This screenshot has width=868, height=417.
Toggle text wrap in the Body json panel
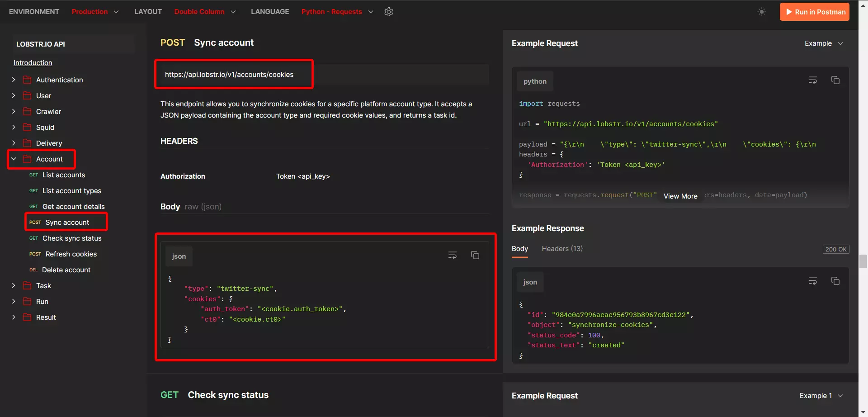tap(452, 255)
